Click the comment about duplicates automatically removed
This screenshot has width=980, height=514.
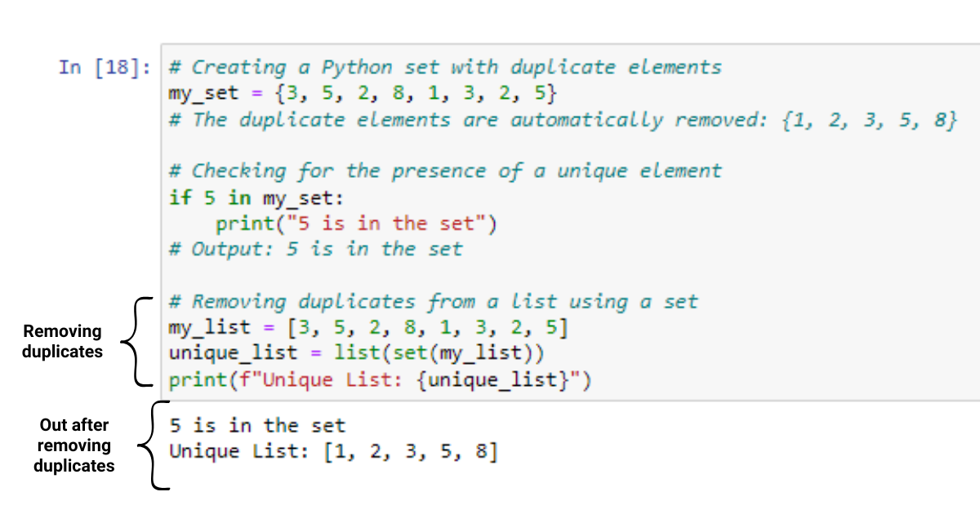pyautogui.click(x=563, y=120)
